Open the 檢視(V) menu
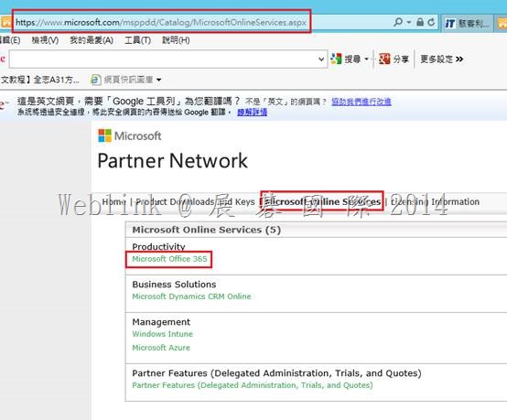Screen dimensions: 507x420 [45, 40]
